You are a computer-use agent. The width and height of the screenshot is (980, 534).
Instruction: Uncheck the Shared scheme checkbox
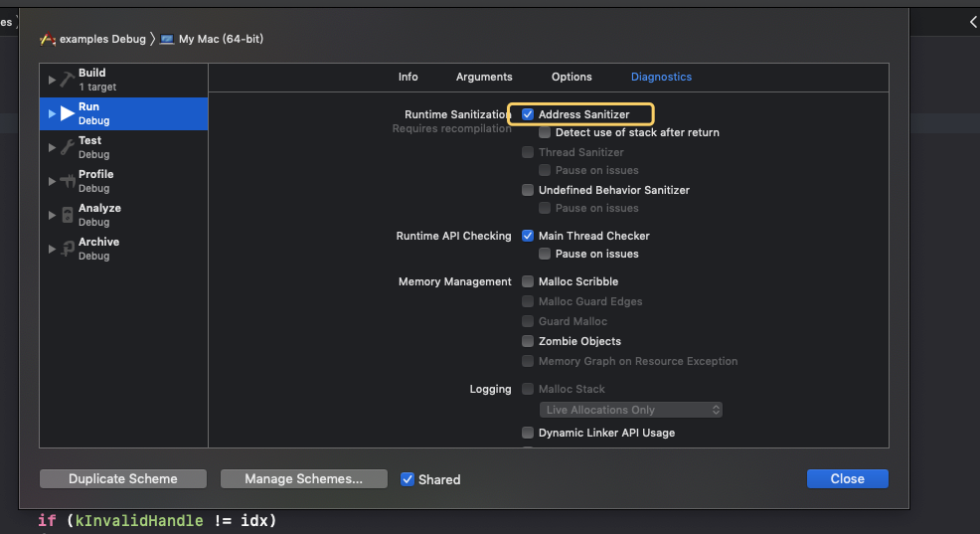pos(408,479)
